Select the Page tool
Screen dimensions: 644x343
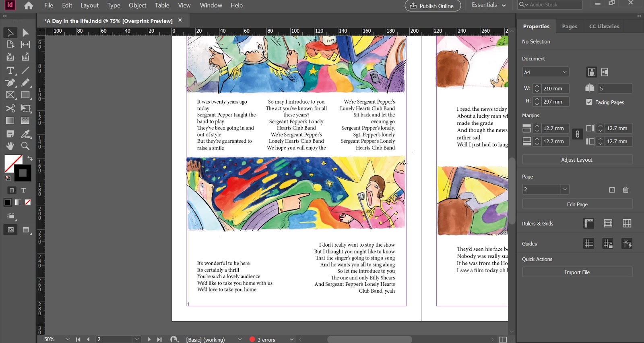pyautogui.click(x=10, y=44)
